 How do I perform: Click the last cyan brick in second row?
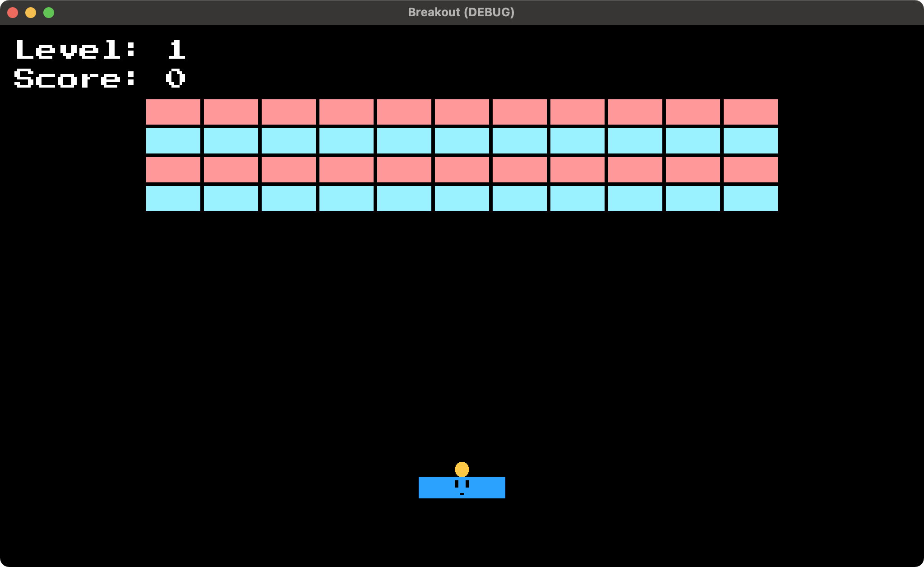[x=751, y=141]
